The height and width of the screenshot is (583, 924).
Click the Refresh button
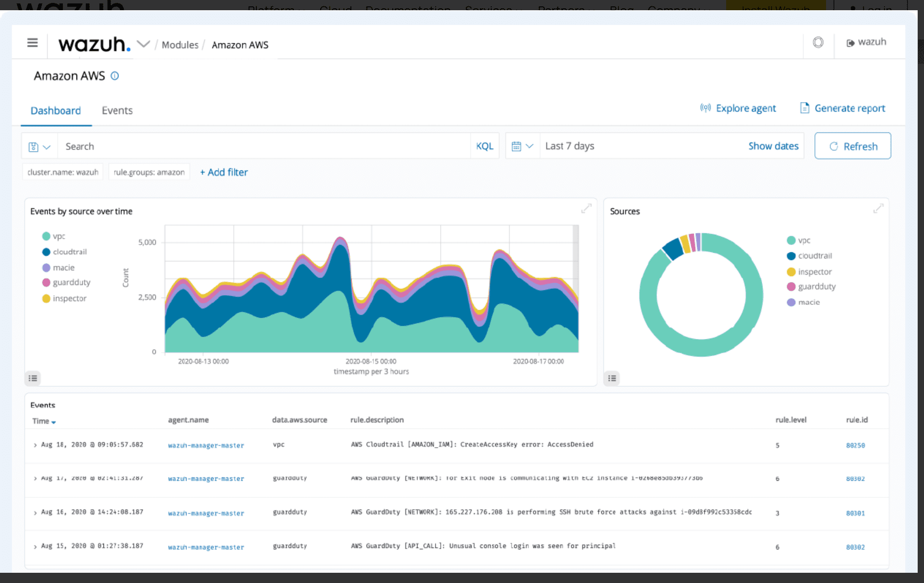click(852, 146)
